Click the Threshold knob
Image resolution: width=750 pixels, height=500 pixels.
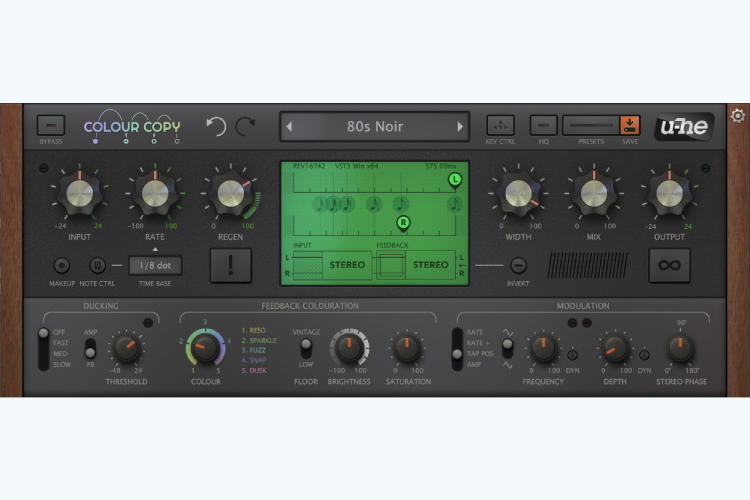[126, 348]
